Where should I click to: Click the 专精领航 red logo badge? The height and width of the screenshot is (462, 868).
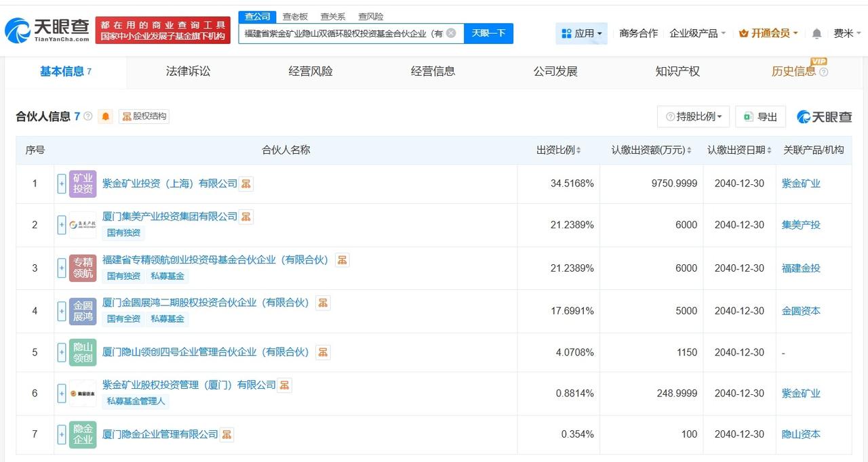(83, 268)
